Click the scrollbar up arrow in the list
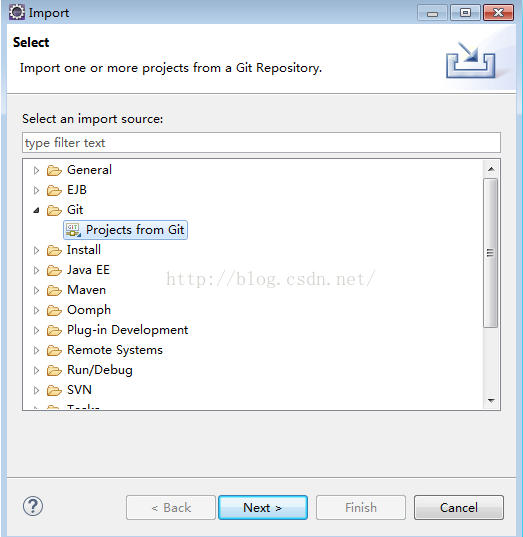 [x=491, y=169]
